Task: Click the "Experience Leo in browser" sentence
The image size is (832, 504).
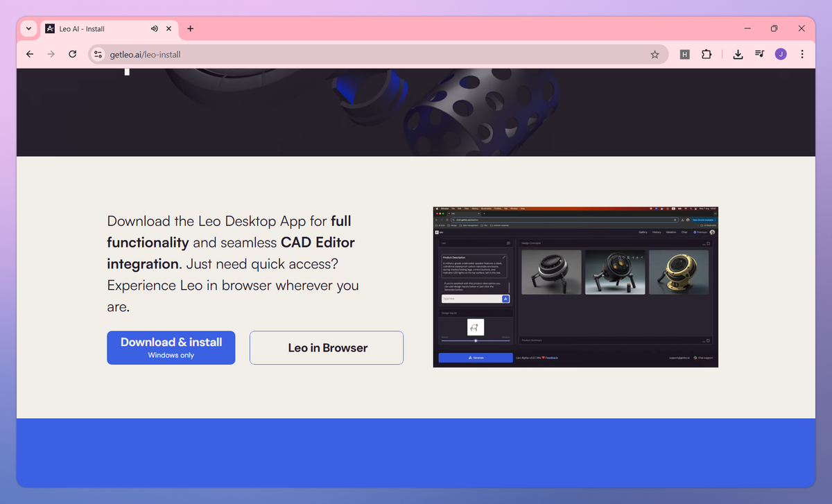Action: [233, 295]
